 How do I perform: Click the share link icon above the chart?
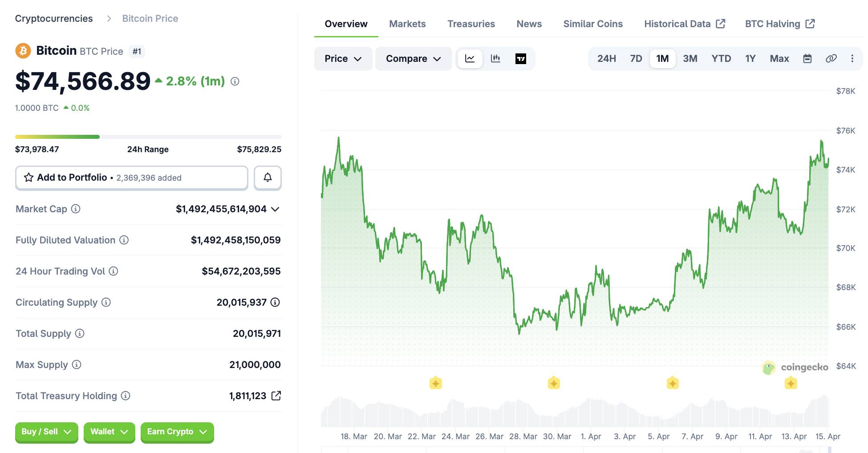(x=831, y=58)
